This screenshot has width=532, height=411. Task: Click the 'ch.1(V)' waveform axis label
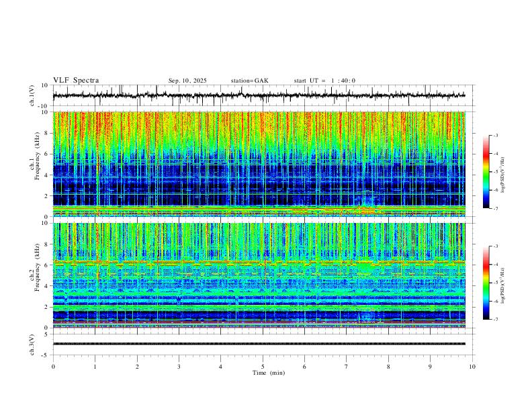(32, 95)
